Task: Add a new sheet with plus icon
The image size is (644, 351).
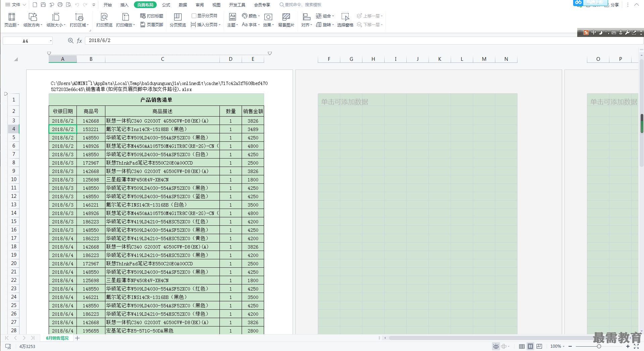Action: tap(78, 338)
